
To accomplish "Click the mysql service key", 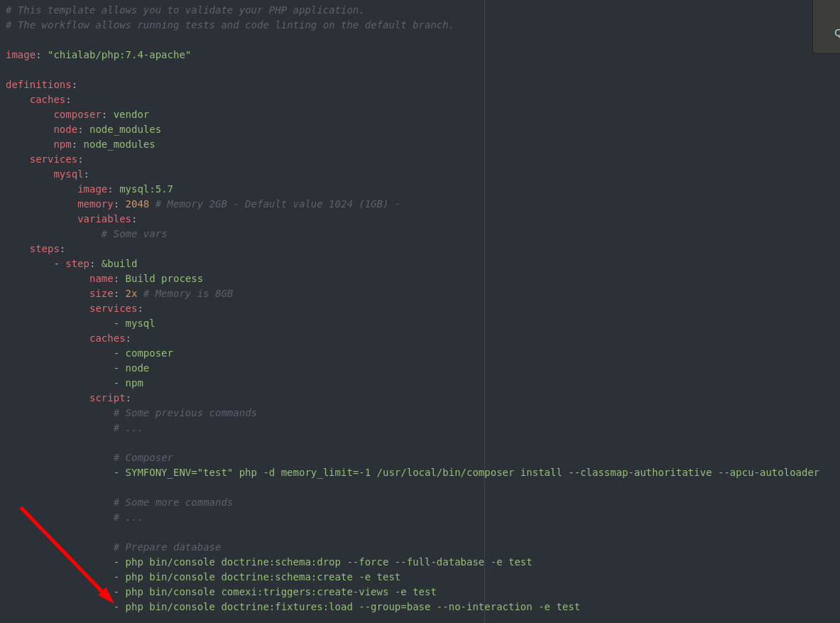I will pyautogui.click(x=69, y=174).
